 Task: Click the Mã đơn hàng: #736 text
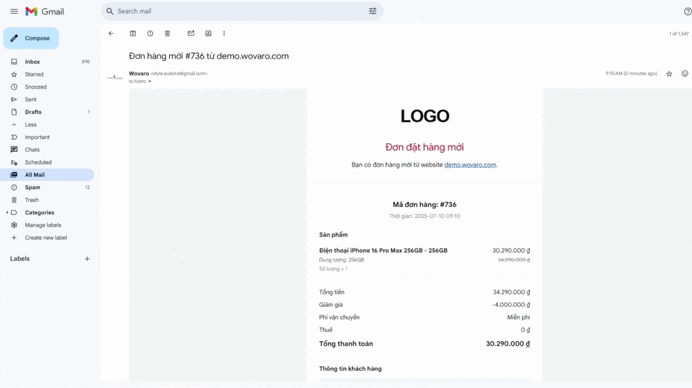pyautogui.click(x=425, y=204)
